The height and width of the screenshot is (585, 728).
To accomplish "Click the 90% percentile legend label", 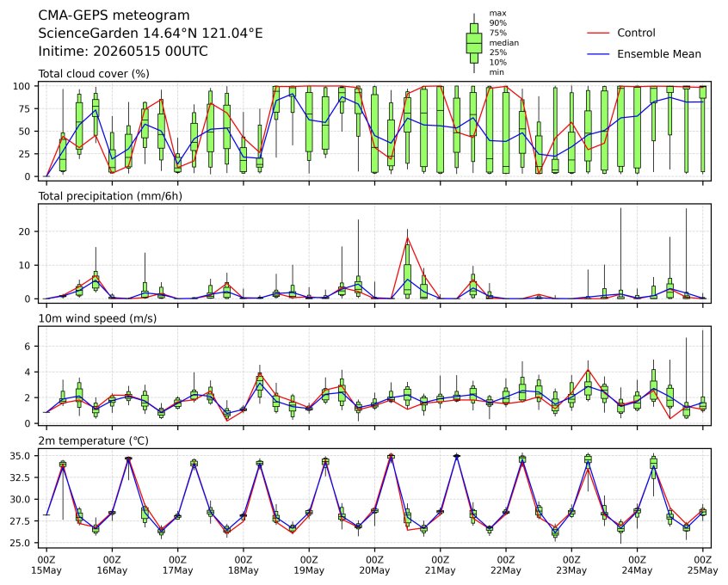I will tap(497, 22).
